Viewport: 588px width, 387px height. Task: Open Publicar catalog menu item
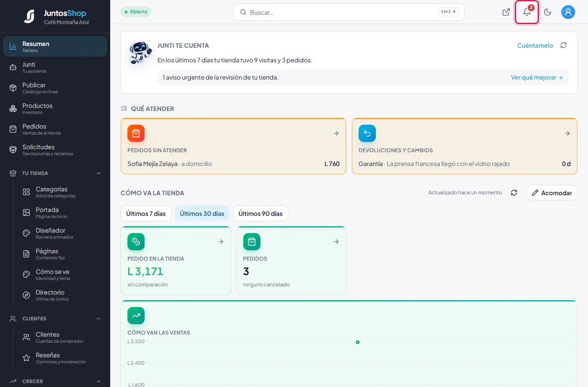[55, 88]
